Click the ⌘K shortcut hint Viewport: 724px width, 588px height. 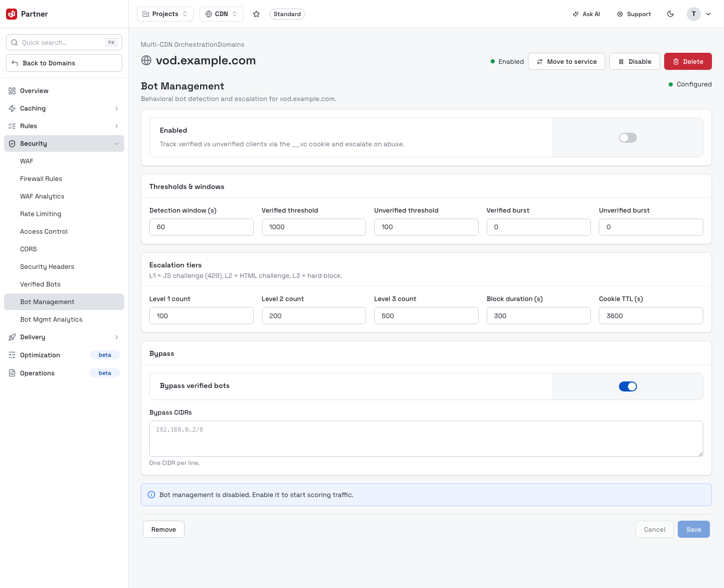[111, 43]
